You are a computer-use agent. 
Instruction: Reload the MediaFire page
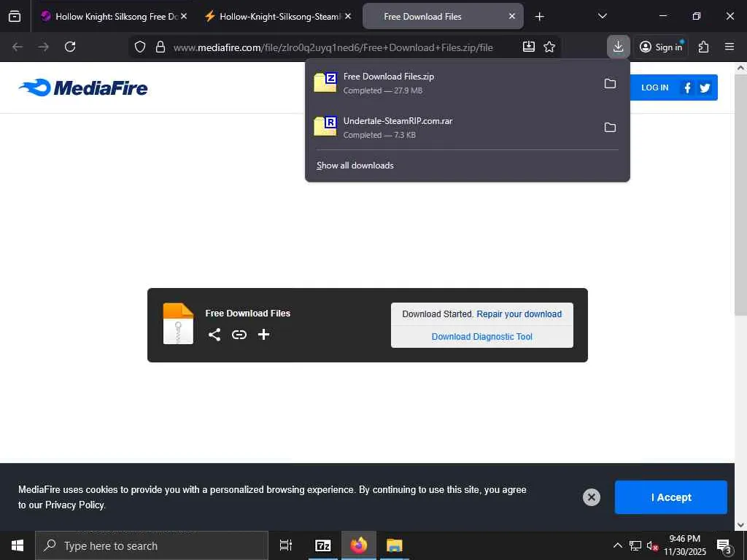click(70, 47)
